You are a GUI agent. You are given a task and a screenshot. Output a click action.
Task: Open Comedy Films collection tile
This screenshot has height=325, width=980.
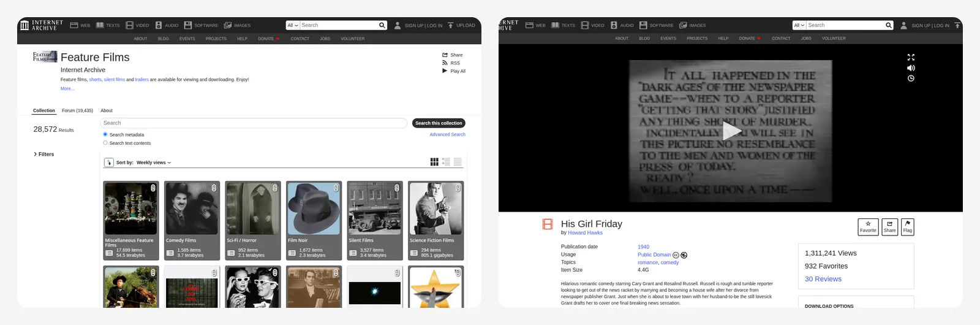(192, 221)
